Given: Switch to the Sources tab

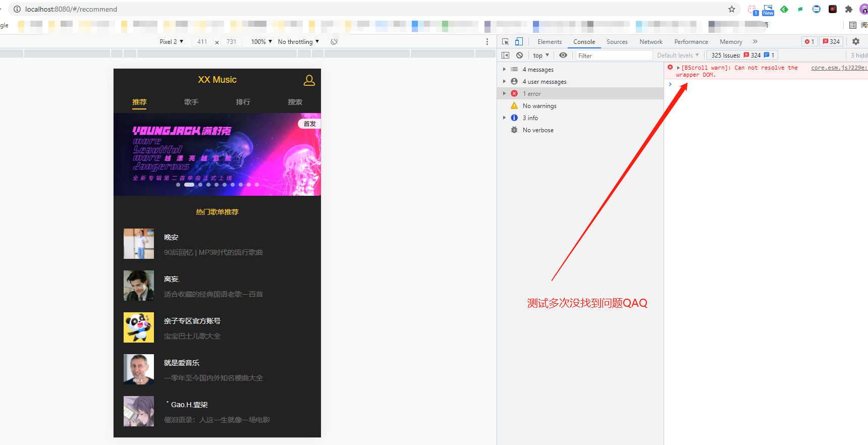Looking at the screenshot, I should pos(617,42).
